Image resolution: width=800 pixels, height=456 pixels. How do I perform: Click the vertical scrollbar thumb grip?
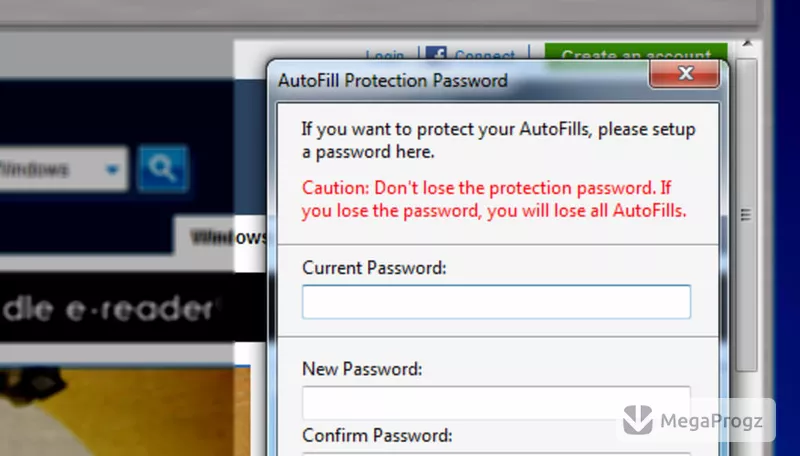(746, 215)
